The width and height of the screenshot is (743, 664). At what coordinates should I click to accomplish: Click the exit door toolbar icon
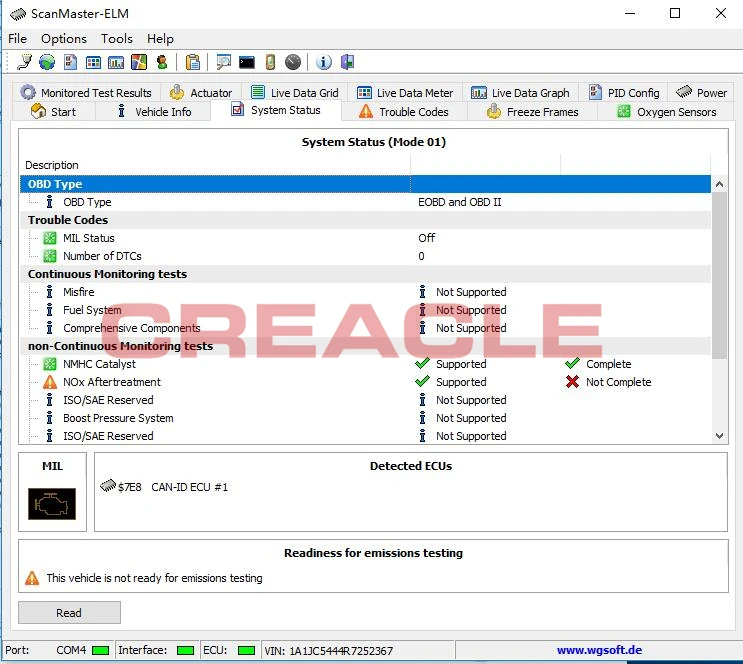pos(347,62)
